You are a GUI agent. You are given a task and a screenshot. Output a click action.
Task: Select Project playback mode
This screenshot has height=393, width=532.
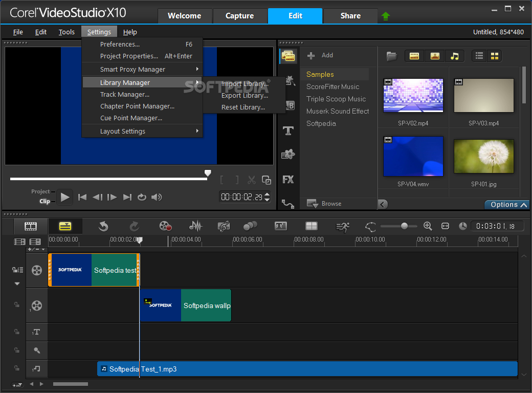40,191
